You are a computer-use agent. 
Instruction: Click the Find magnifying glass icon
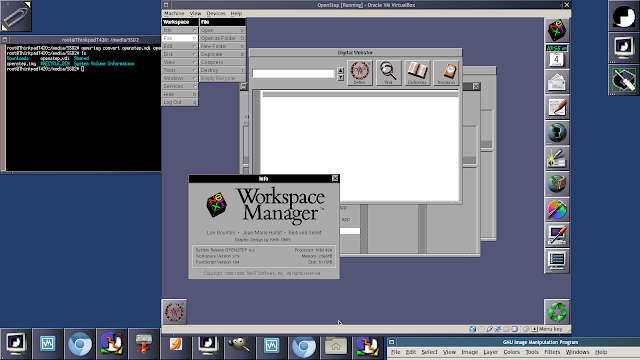click(x=388, y=73)
